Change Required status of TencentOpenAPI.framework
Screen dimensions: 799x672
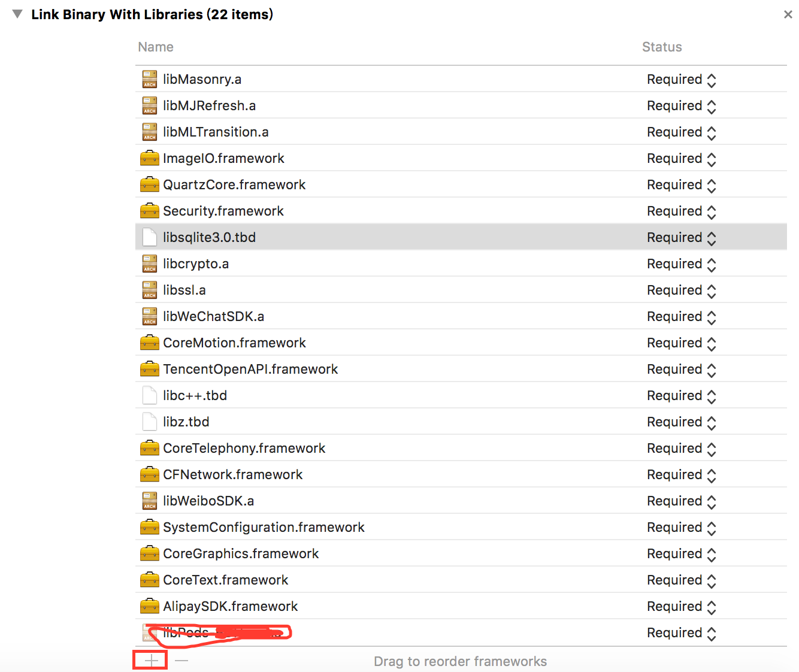pyautogui.click(x=682, y=370)
